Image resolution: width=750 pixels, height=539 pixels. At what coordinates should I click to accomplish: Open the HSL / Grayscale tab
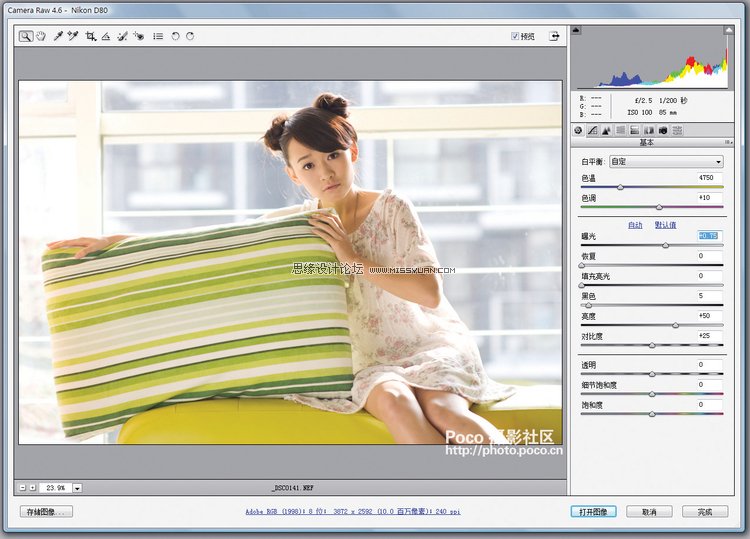click(621, 130)
